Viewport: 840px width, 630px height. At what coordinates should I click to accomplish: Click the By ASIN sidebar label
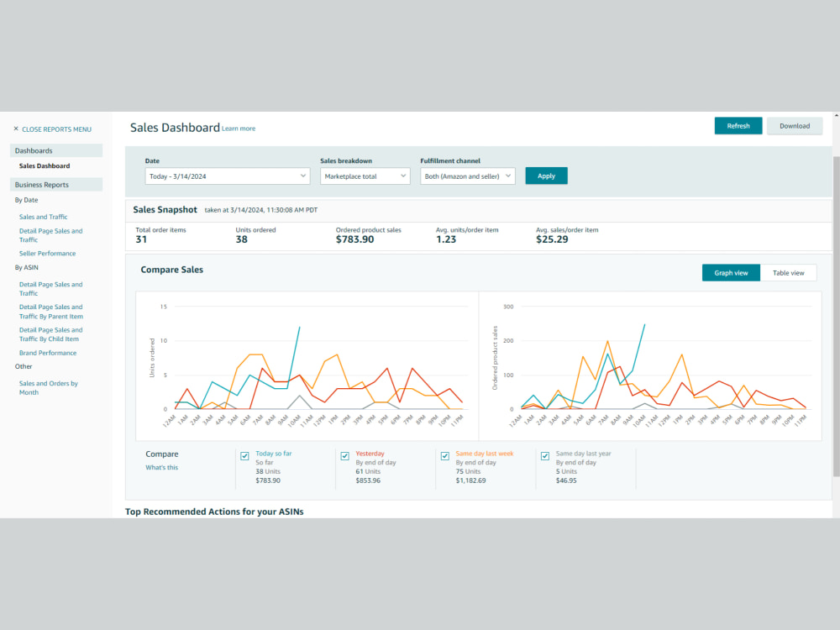click(26, 267)
